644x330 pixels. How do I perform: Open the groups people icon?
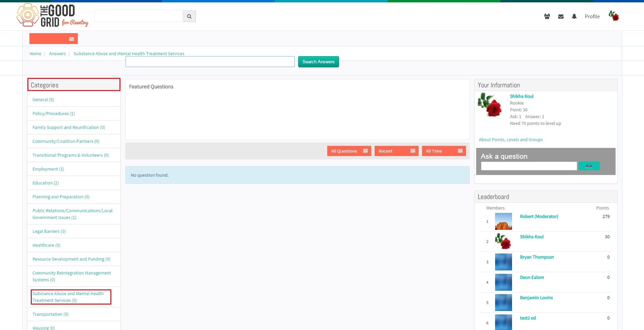(x=547, y=16)
